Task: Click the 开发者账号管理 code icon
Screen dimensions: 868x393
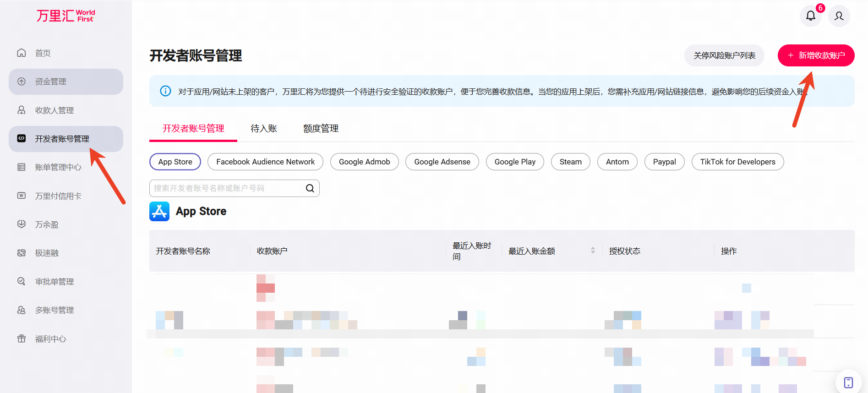Action: point(22,139)
